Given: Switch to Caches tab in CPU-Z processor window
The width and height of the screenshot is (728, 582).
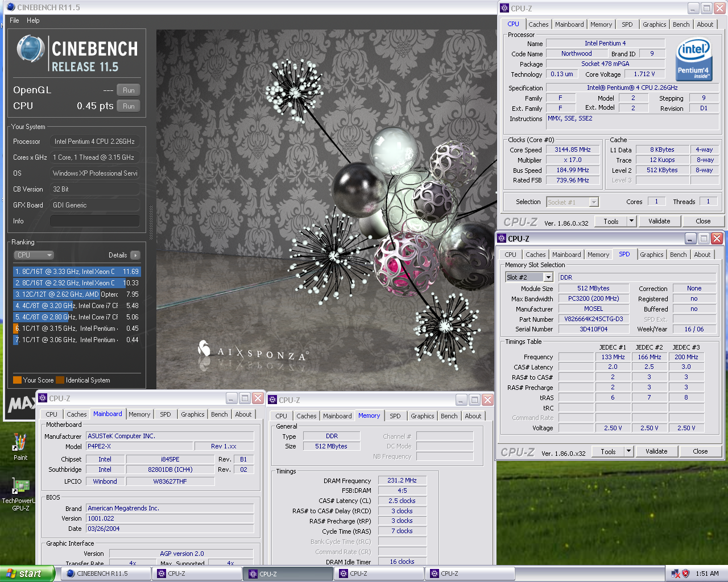Looking at the screenshot, I should coord(539,24).
